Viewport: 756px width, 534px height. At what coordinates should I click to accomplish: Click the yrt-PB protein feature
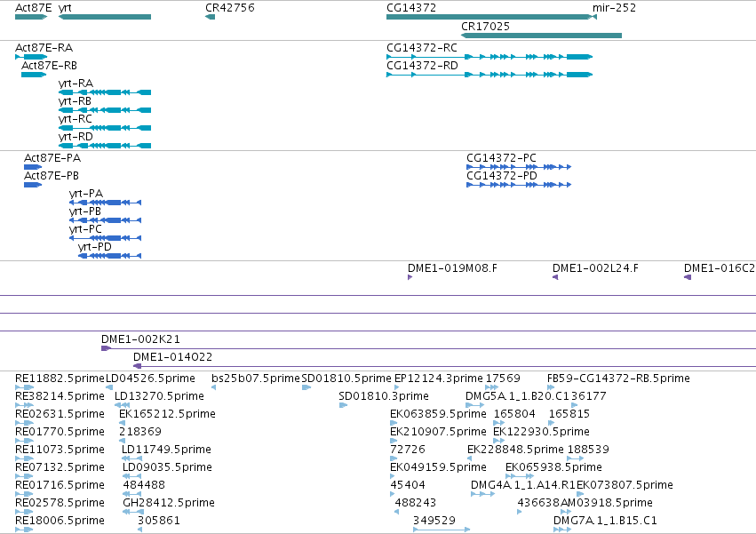tap(105, 220)
